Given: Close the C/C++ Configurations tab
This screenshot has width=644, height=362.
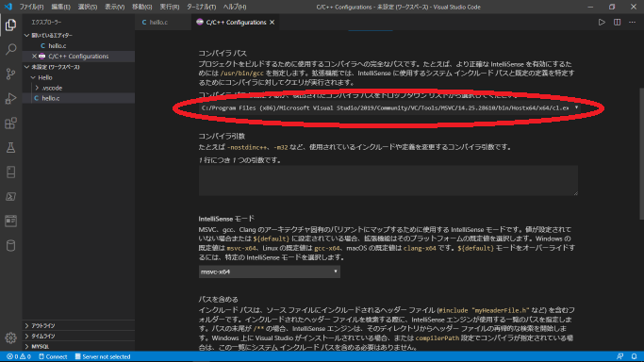Looking at the screenshot, I should [x=272, y=23].
